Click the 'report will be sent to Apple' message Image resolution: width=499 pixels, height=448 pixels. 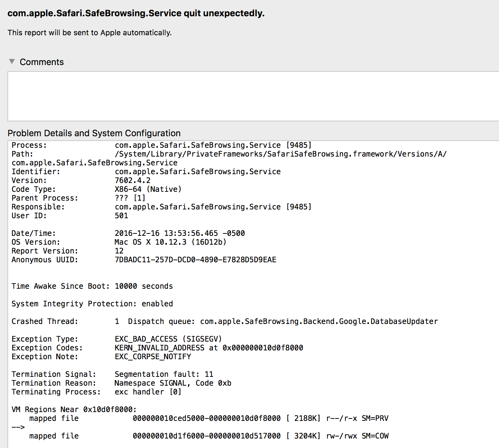89,33
